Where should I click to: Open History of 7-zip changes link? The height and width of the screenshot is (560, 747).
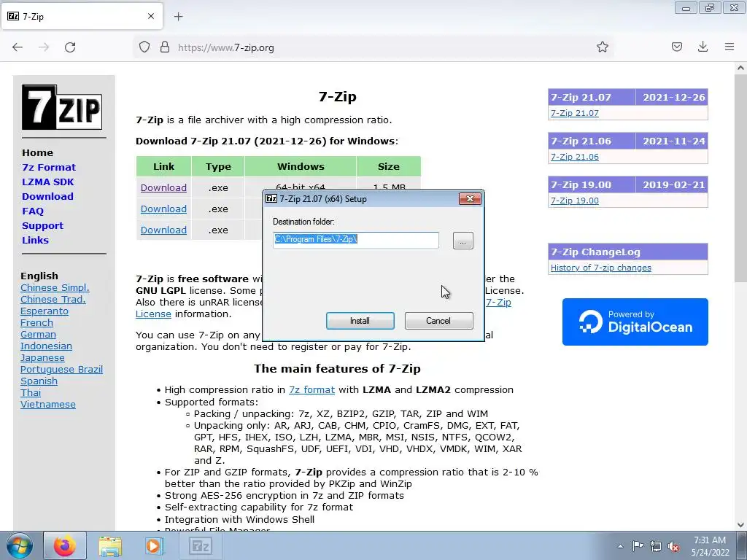click(x=601, y=268)
